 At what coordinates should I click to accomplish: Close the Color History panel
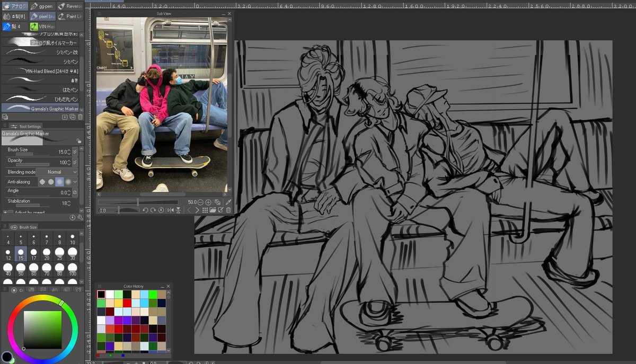click(x=169, y=286)
